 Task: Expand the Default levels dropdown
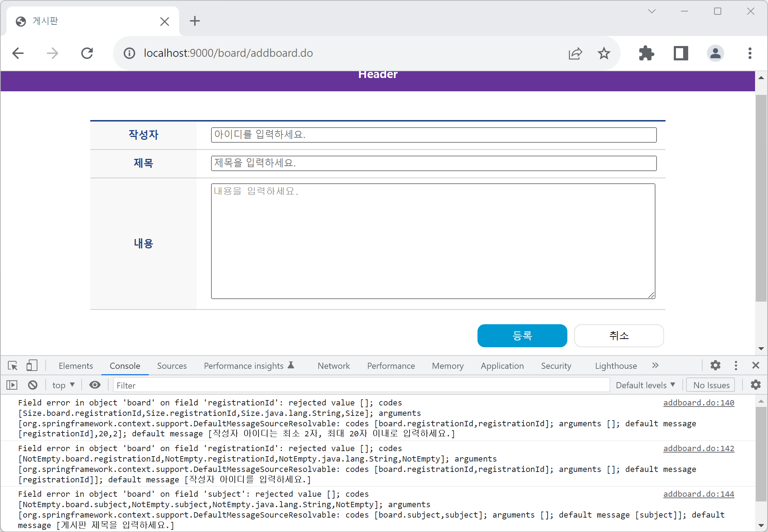(x=645, y=385)
